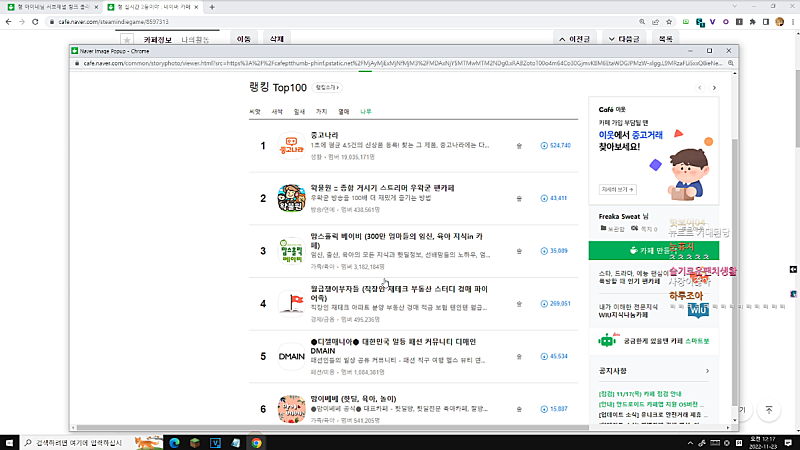Click the 삭제 delete button

pyautogui.click(x=277, y=39)
